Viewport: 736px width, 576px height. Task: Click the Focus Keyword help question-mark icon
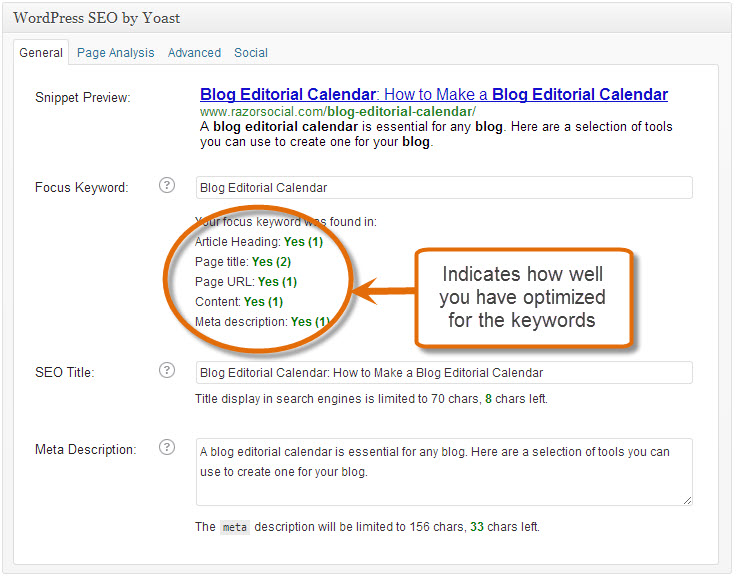[167, 186]
